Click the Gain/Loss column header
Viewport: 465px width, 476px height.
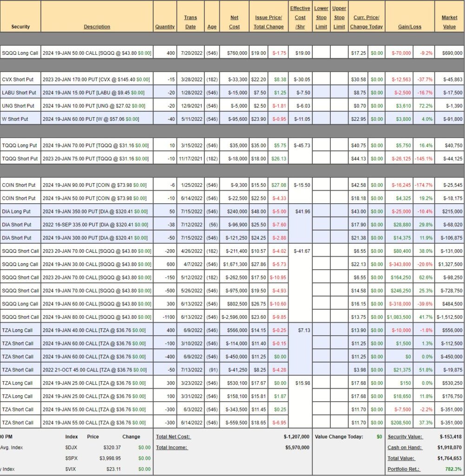click(410, 26)
